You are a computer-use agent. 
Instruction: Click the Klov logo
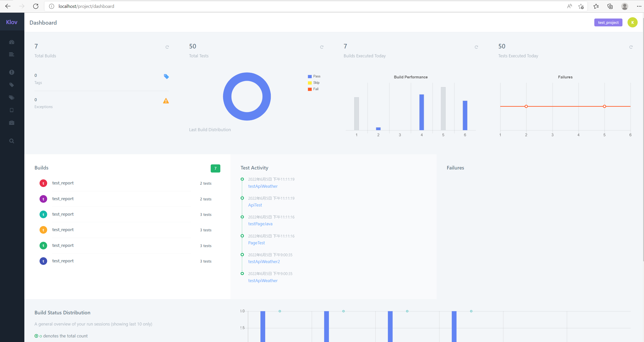pos(12,22)
